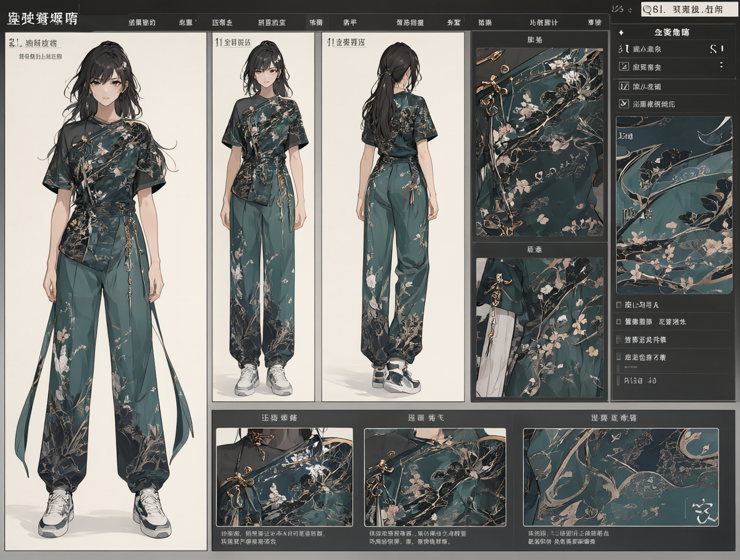Select the smaller front-view character panel with white sneakers
Viewport: 740px width, 560px height.
tap(263, 217)
